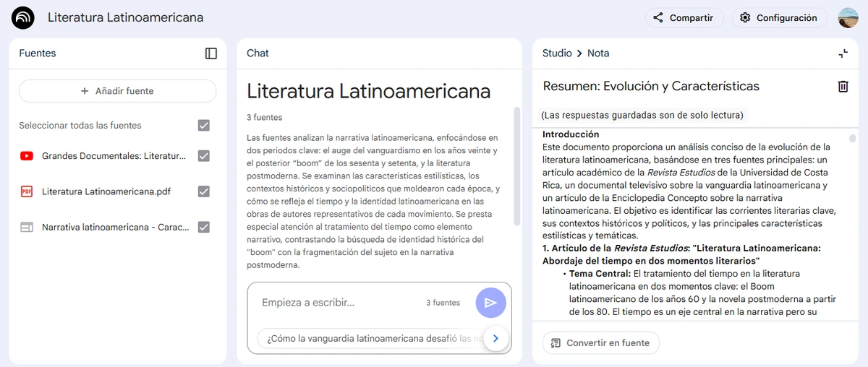Click the 3 fuentes indicator in chat input
This screenshot has width=868, height=367.
[443, 303]
